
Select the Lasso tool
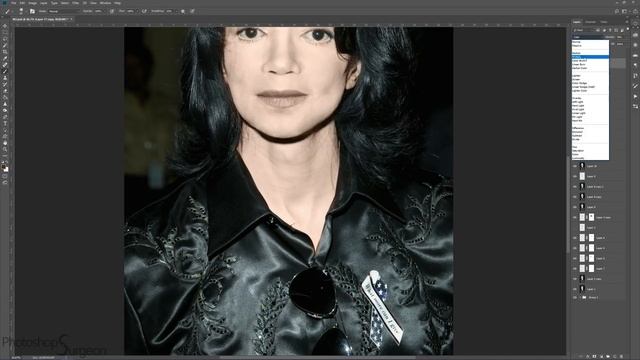(5, 39)
